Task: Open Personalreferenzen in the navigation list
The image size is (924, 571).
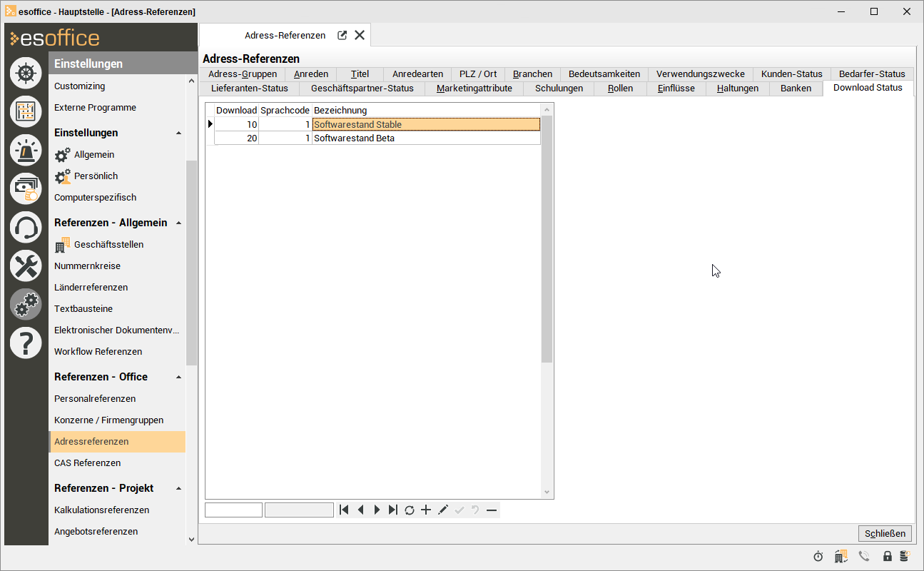Action: tap(95, 398)
